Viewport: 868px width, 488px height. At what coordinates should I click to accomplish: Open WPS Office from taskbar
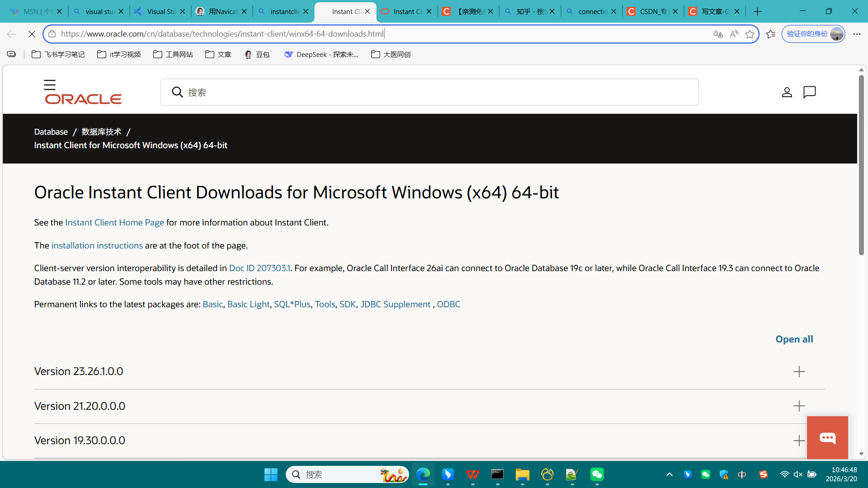pos(473,474)
